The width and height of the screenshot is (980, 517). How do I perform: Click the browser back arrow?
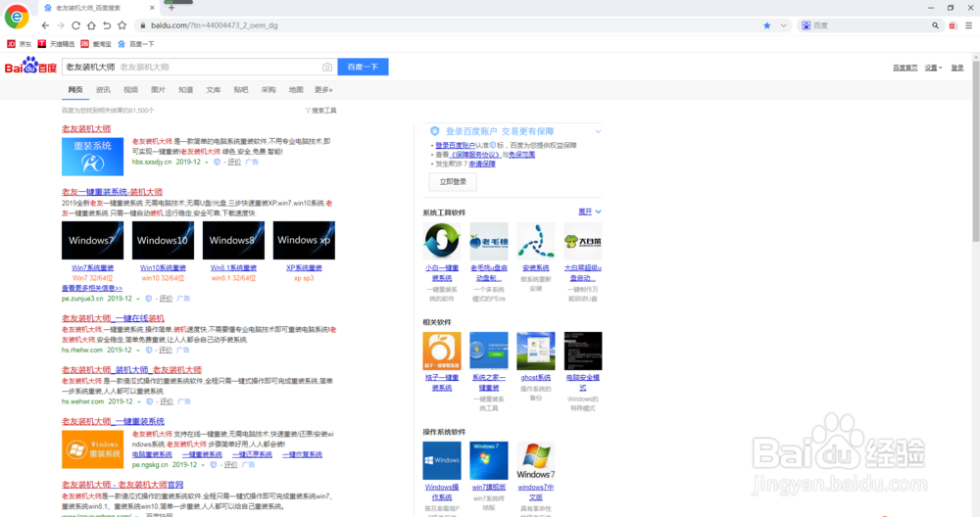pos(45,25)
